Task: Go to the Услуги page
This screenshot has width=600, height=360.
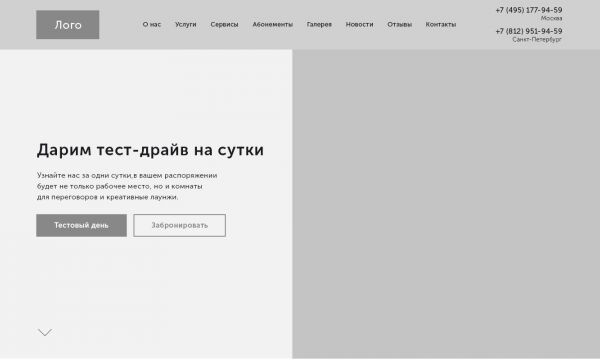Action: click(x=186, y=24)
